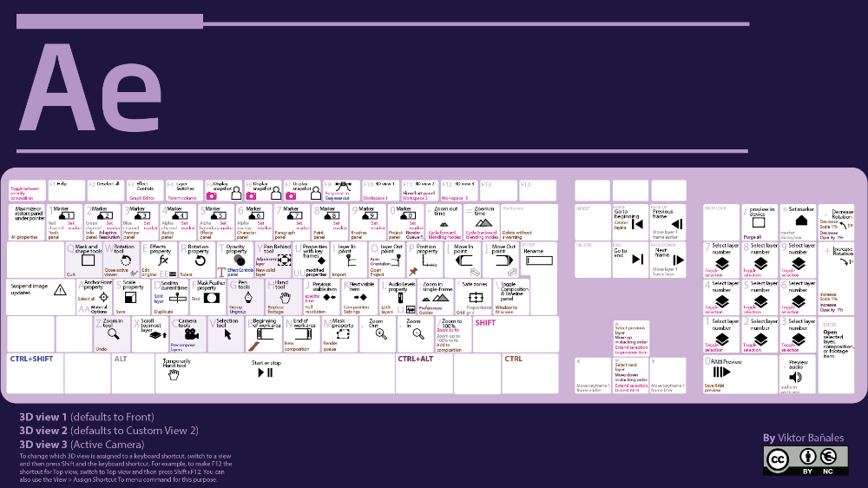This screenshot has width=868, height=488.
Task: Click the CTRL+SHIFT key label
Action: tap(31, 359)
